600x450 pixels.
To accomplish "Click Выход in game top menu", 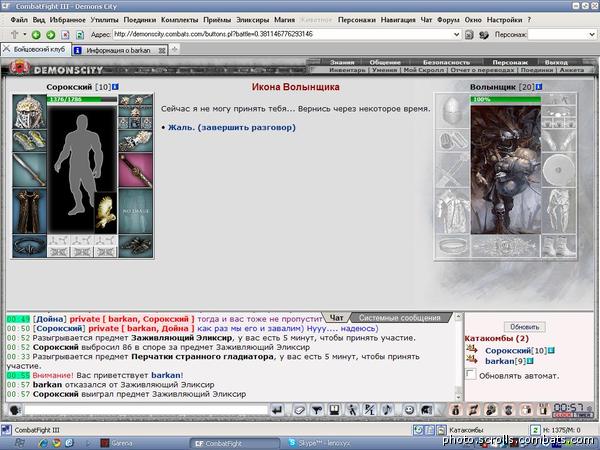I will tap(556, 62).
